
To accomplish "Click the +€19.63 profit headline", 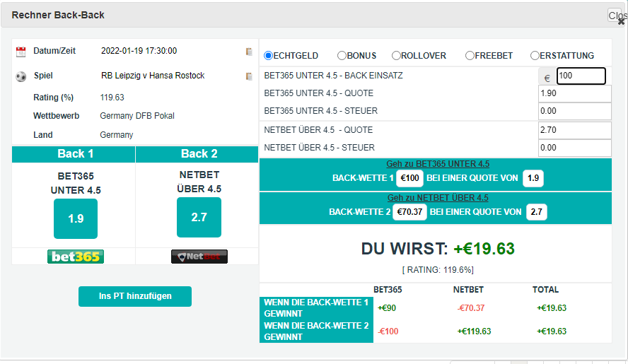I will [484, 249].
